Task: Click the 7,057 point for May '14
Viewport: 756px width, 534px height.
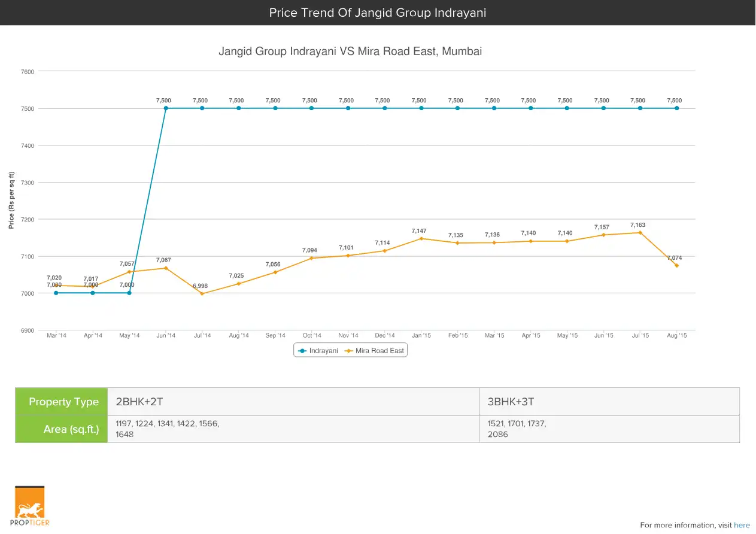Action: coord(129,272)
